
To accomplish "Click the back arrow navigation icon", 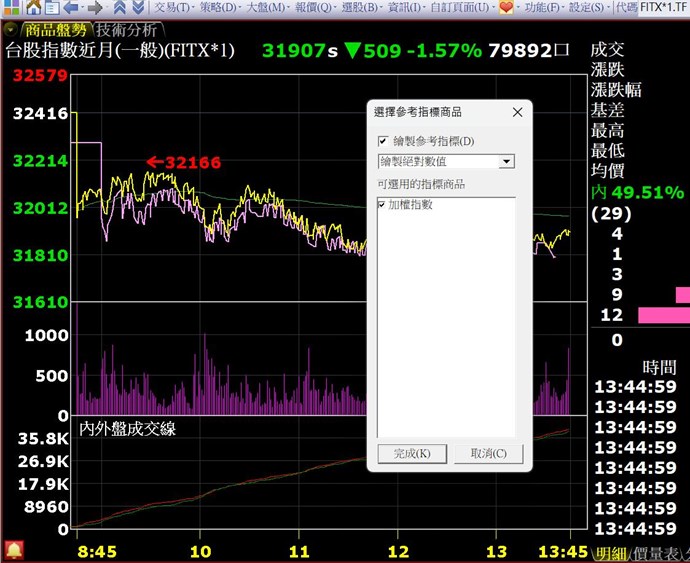I will (72, 8).
